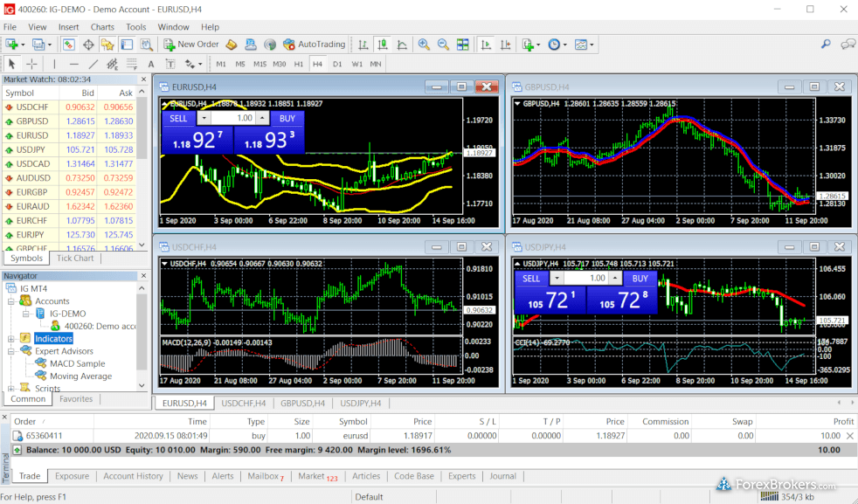Open the Charts menu

102,27
